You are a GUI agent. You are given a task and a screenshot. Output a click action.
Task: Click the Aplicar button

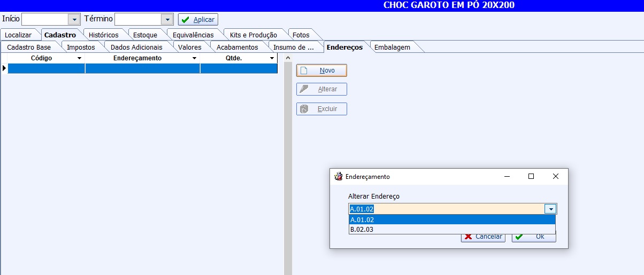tap(198, 19)
